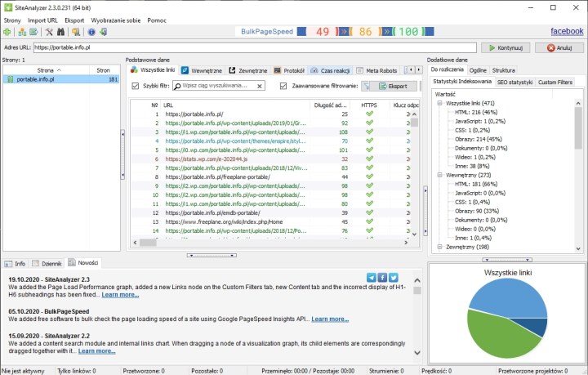
Task: Click the Facebook share icon in news
Action: tap(382, 278)
